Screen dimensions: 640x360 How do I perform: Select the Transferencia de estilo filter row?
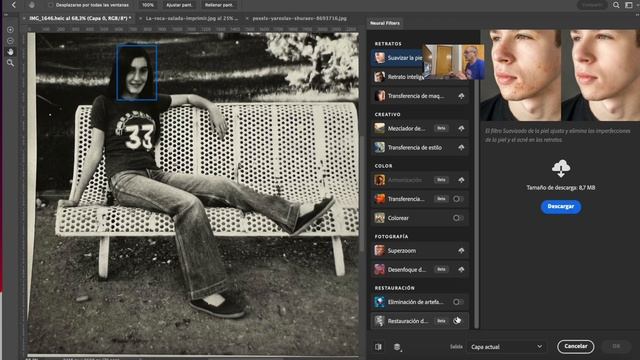tap(420, 147)
